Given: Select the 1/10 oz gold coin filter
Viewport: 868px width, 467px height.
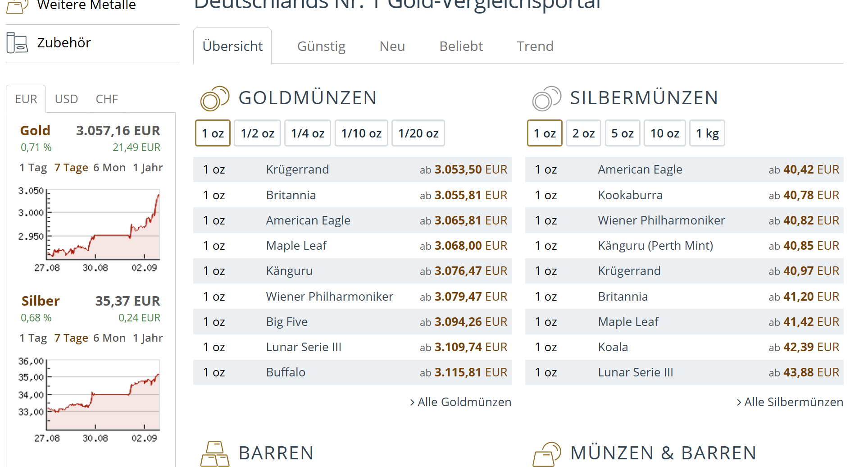Looking at the screenshot, I should (361, 133).
